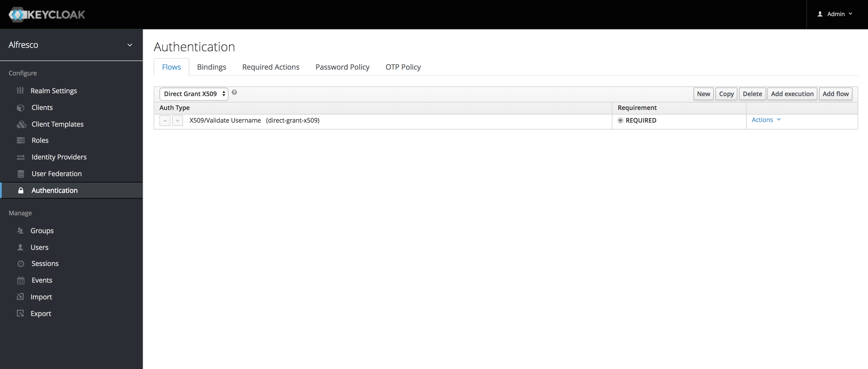
Task: Click the Realm Settings gear icon
Action: point(20,90)
